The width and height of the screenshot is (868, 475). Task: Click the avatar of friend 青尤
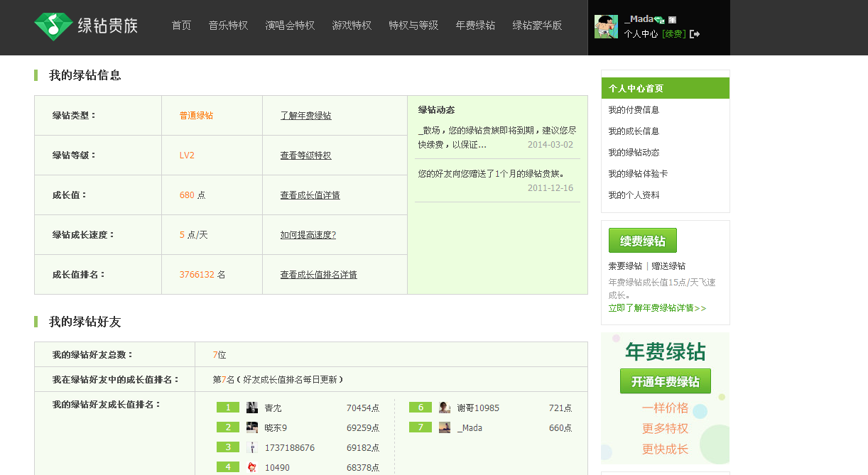[x=252, y=408]
